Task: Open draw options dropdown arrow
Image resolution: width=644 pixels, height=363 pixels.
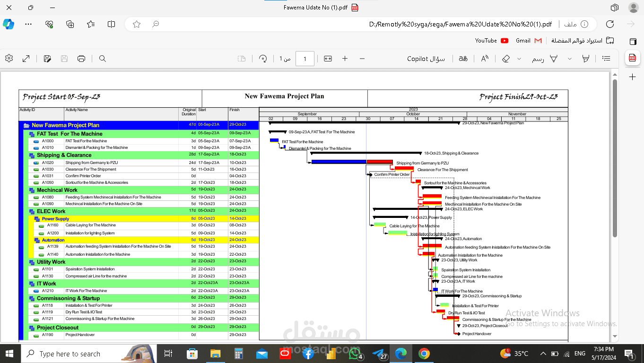Action: pyautogui.click(x=569, y=59)
